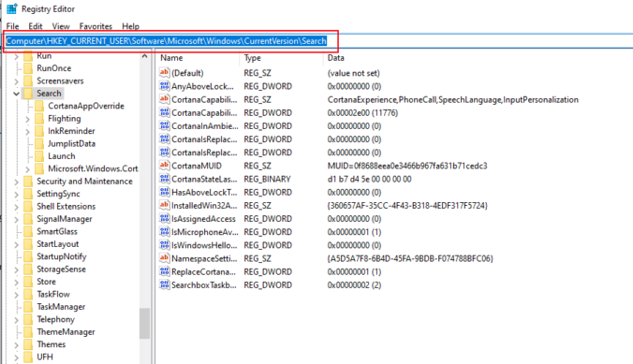Click the CortanaInAmbie DWORD value icon
The image size is (633, 364).
[164, 126]
